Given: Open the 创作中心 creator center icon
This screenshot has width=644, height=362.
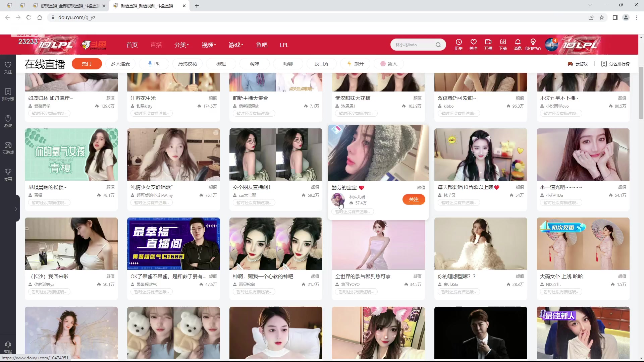Looking at the screenshot, I should (x=533, y=45).
